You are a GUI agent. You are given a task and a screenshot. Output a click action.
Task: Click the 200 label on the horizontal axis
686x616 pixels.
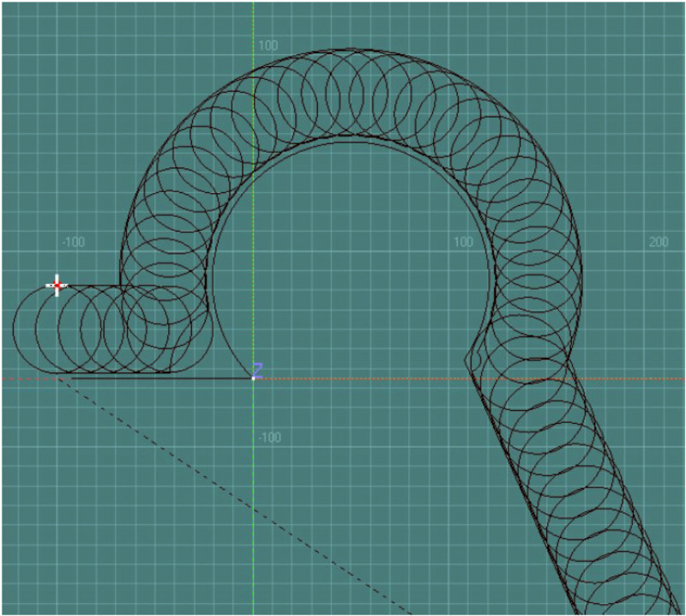657,242
